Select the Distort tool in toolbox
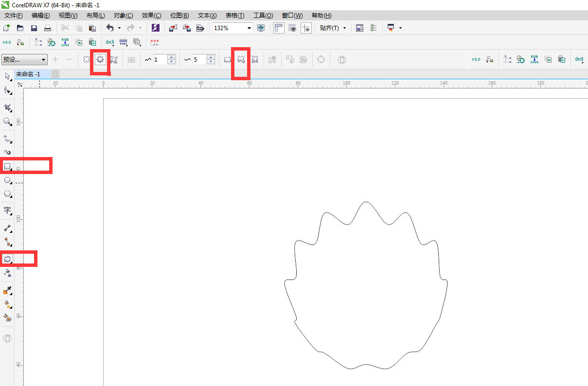Viewport: 588px width, 386px height. (x=7, y=259)
